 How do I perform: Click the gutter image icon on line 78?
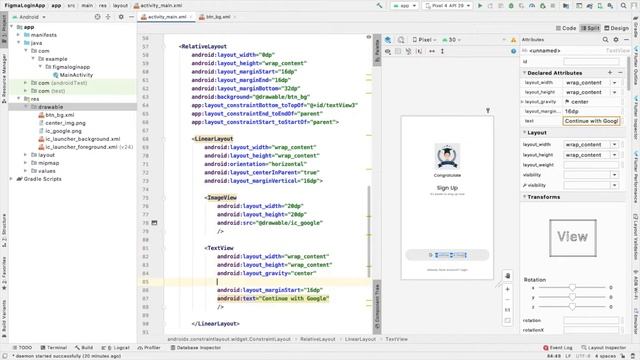tap(154, 223)
